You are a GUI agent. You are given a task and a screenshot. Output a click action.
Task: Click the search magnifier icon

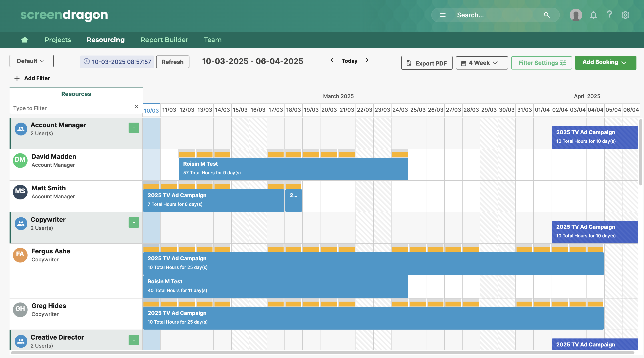(547, 15)
